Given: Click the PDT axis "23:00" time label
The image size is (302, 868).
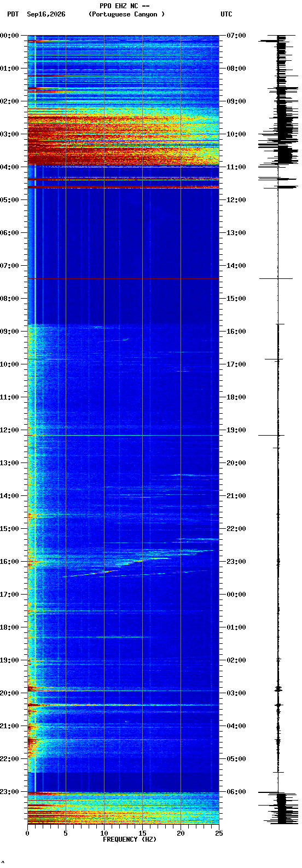Looking at the screenshot, I should (x=9, y=792).
